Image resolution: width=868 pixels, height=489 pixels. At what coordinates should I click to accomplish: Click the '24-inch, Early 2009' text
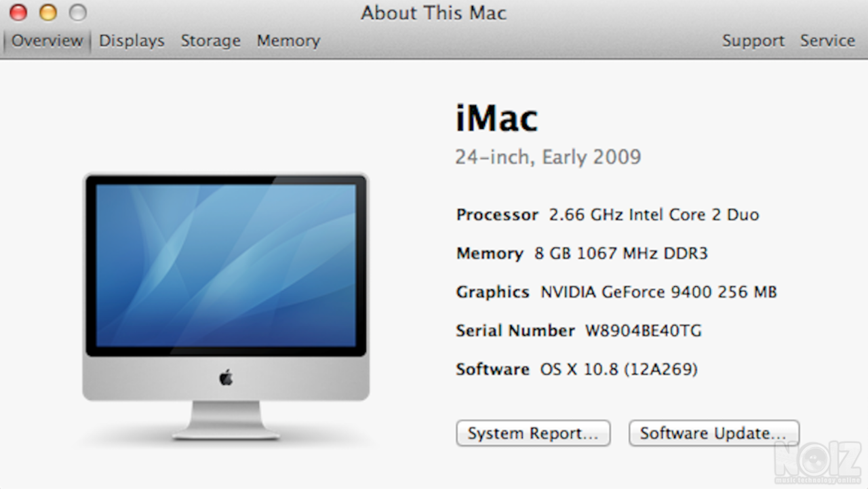click(548, 157)
